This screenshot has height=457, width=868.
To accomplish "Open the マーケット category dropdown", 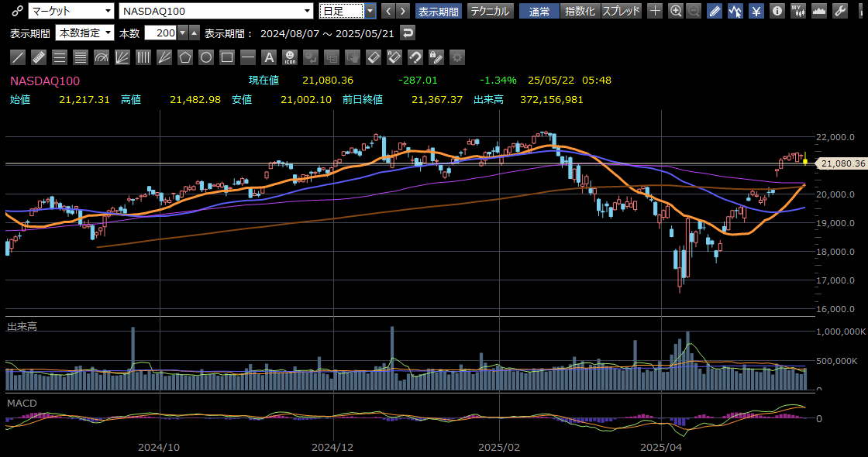I will click(71, 11).
